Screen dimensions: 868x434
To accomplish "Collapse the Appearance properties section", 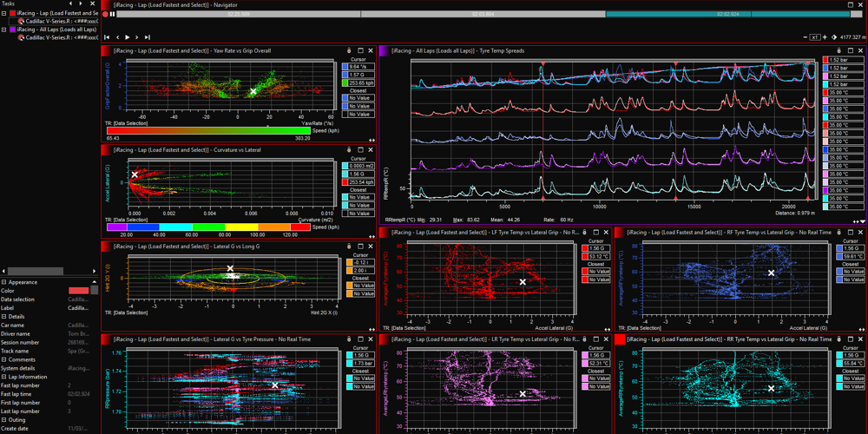I will click(x=3, y=282).
